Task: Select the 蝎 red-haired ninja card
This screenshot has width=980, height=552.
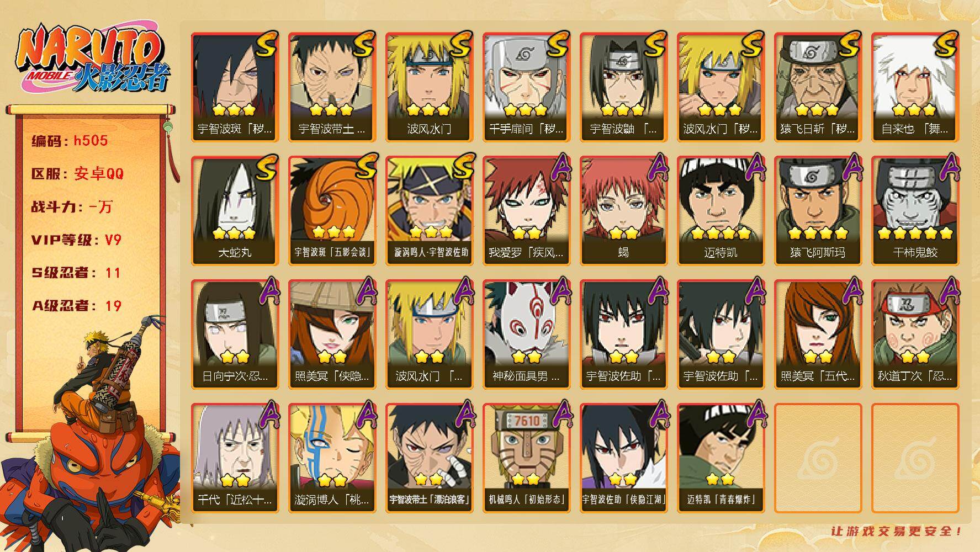Action: 623,210
